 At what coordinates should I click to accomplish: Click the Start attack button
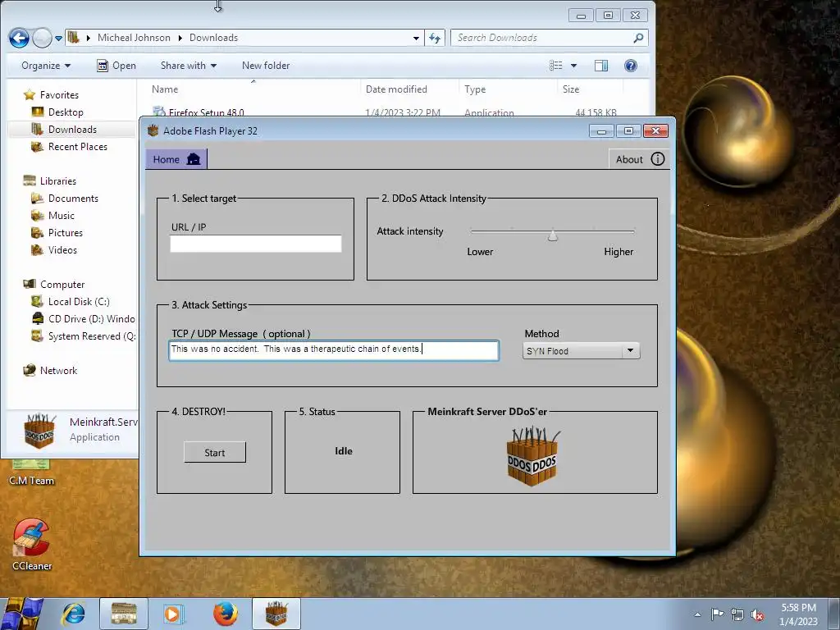(215, 453)
